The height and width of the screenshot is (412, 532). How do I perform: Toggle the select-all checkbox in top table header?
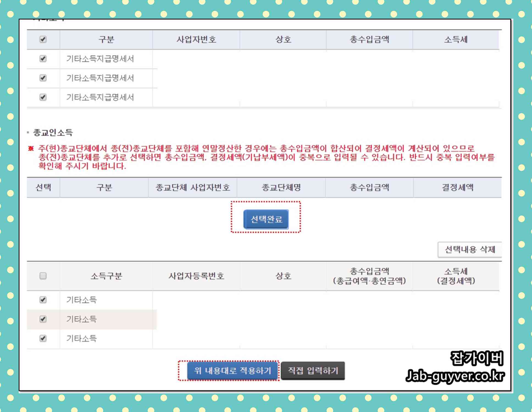[x=43, y=39]
